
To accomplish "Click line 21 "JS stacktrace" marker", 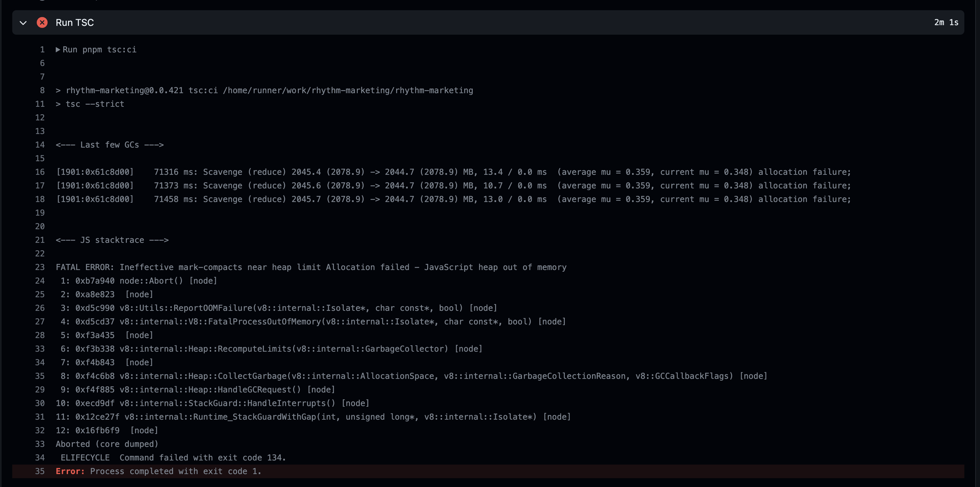I will [x=112, y=240].
